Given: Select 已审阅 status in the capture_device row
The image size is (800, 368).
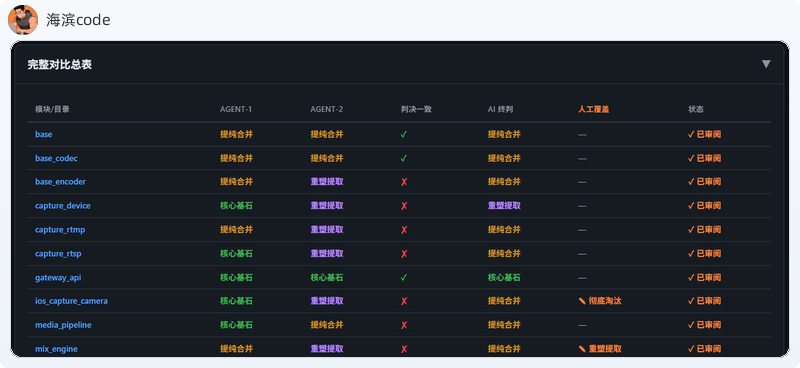Looking at the screenshot, I should pyautogui.click(x=704, y=206).
